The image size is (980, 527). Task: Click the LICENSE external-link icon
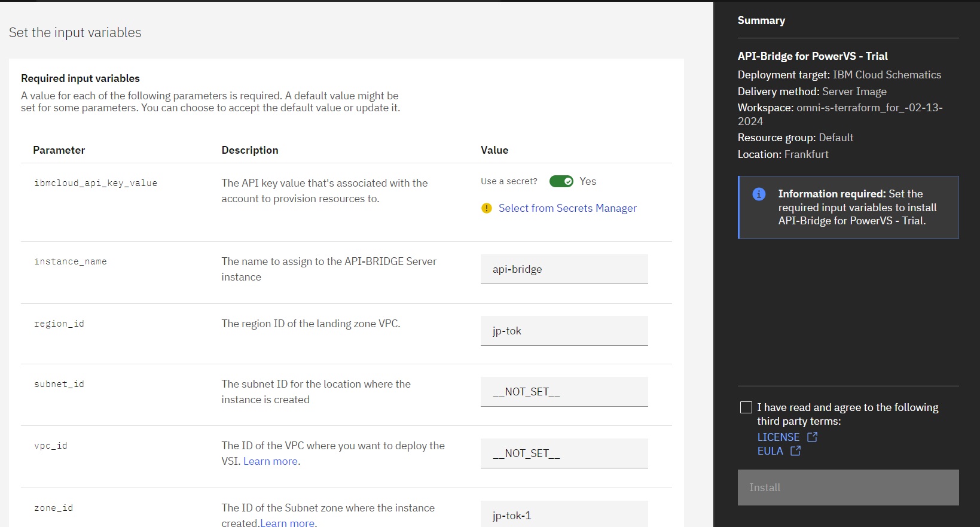click(x=812, y=437)
